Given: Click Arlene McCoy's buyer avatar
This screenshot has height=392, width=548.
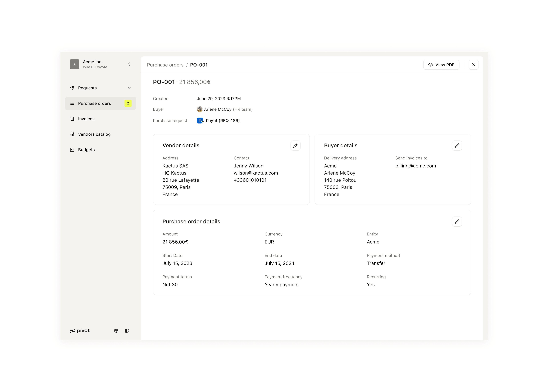Looking at the screenshot, I should [200, 109].
